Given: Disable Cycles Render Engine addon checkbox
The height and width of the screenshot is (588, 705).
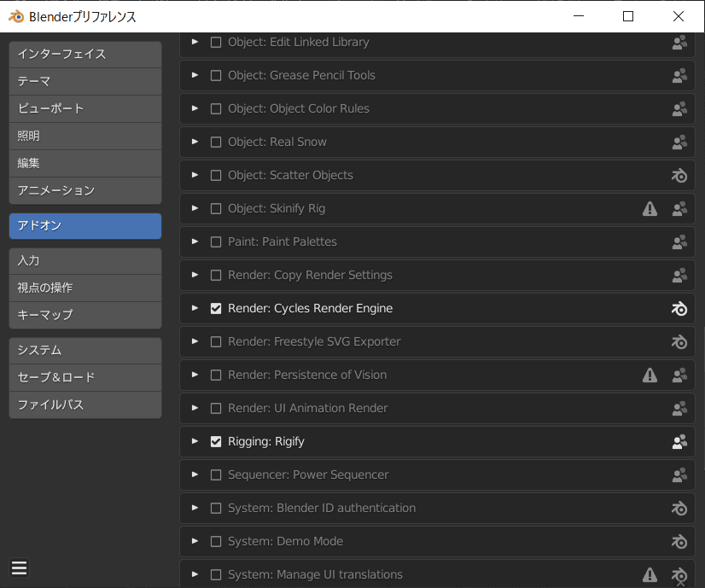Looking at the screenshot, I should coord(216,308).
